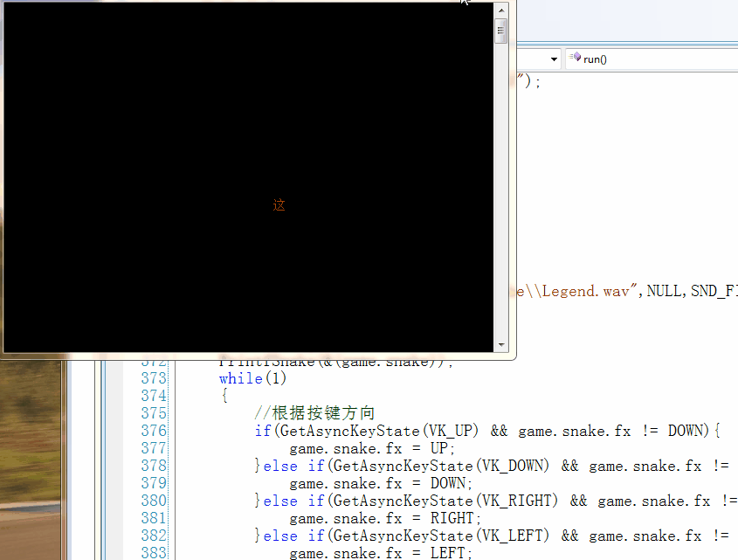Click the console scrollbar down arrow

coord(501,345)
